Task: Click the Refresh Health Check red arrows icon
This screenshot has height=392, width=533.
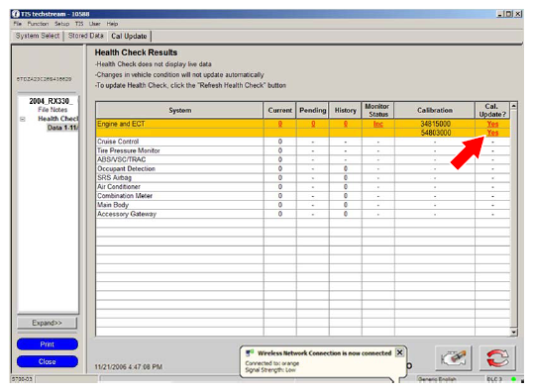Action: (497, 358)
